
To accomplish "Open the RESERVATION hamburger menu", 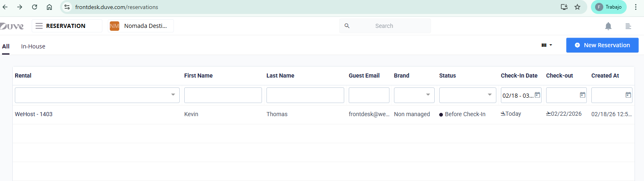I will tap(39, 26).
